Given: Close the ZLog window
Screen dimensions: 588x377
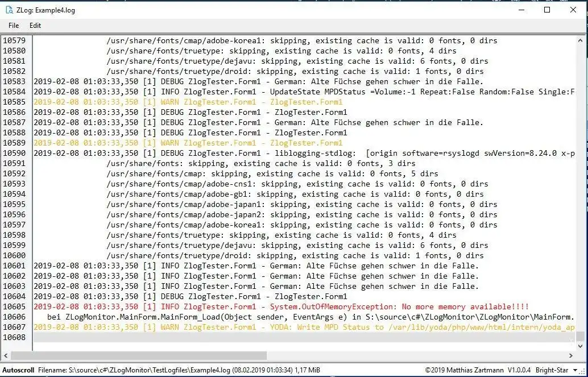Looking at the screenshot, I should pyautogui.click(x=573, y=10).
